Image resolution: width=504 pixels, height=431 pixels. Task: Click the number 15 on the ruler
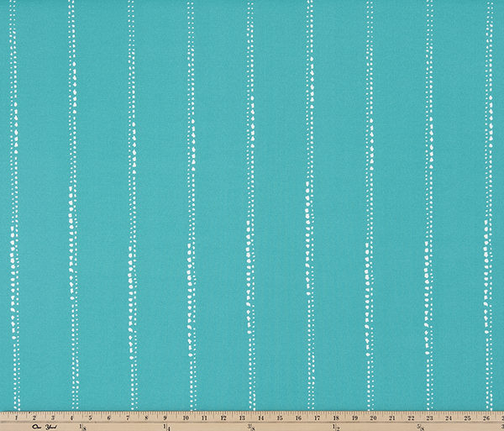coord(281,417)
